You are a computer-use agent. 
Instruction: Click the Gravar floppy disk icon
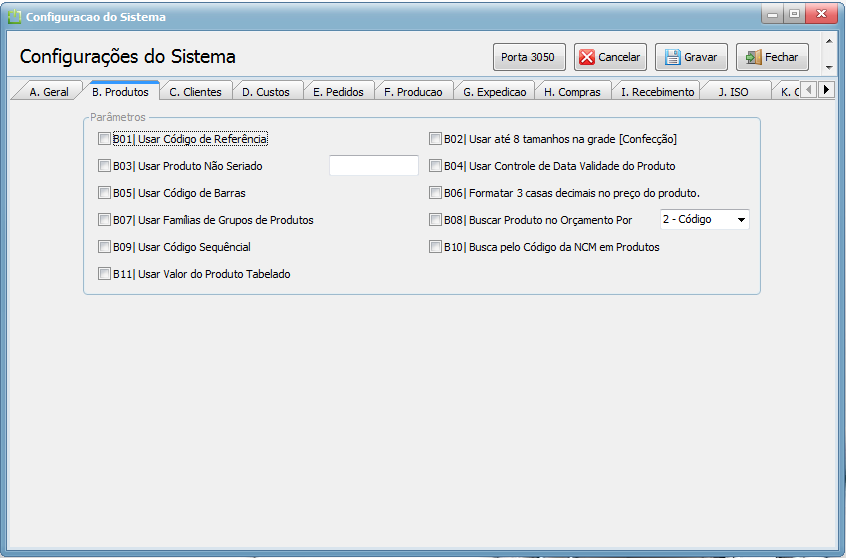click(x=673, y=58)
